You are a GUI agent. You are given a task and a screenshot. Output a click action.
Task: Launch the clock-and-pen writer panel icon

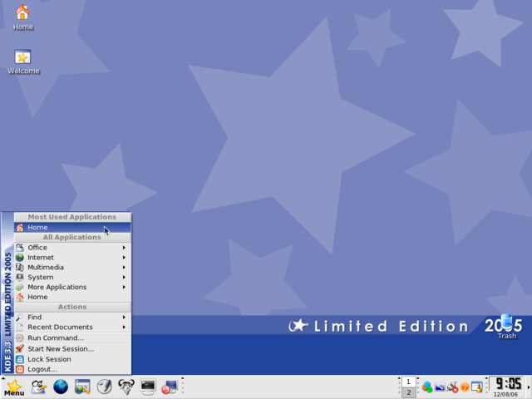click(104, 387)
